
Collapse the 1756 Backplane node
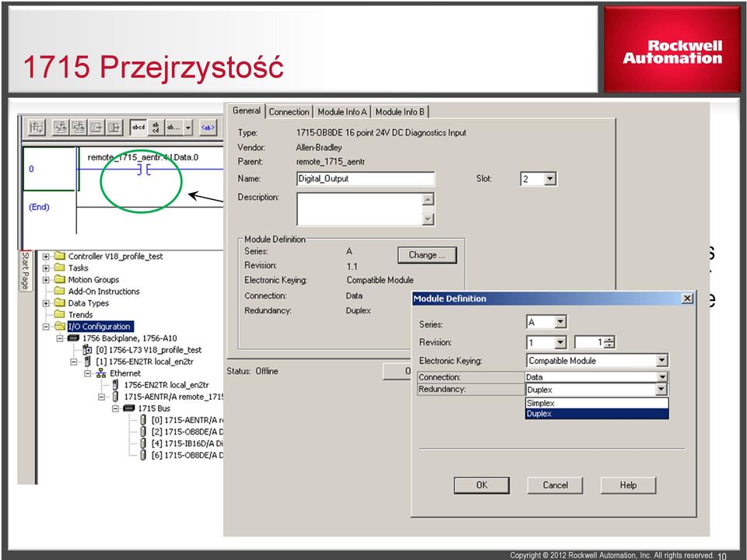(60, 338)
